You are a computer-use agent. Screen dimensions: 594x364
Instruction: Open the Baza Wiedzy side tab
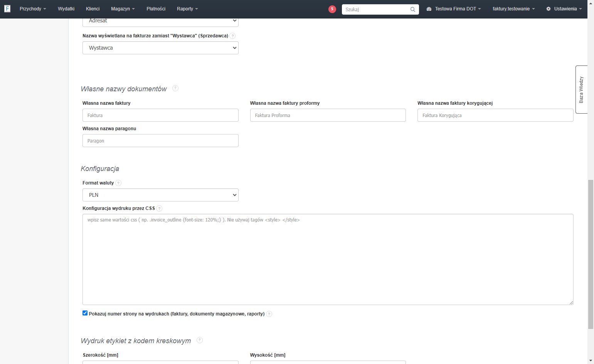pyautogui.click(x=581, y=89)
